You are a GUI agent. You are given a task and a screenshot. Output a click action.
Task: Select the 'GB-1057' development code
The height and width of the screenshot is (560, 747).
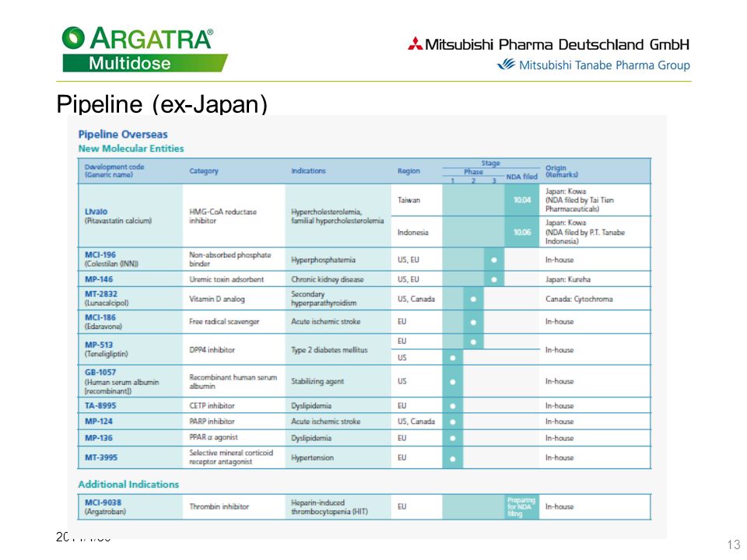(100, 372)
